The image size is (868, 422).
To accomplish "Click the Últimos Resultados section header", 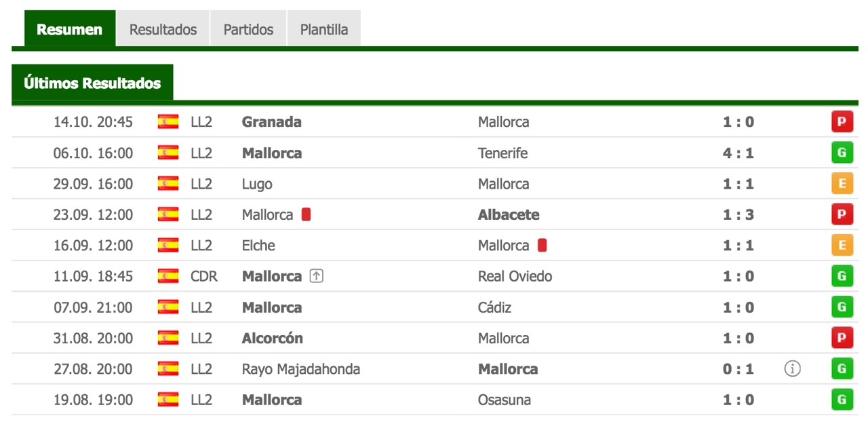I will tap(92, 83).
